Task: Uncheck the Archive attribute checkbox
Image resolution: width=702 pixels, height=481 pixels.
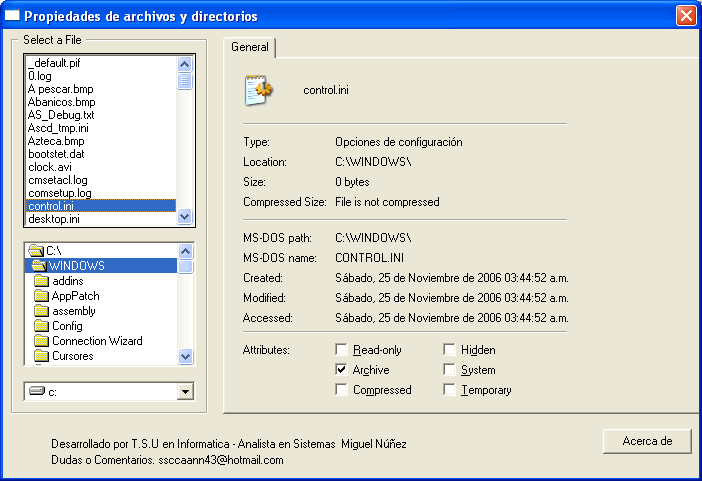Action: pyautogui.click(x=342, y=370)
